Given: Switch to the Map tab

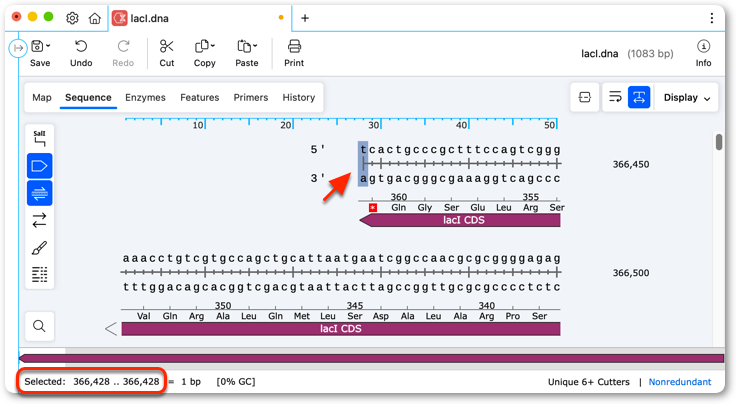Looking at the screenshot, I should point(42,98).
